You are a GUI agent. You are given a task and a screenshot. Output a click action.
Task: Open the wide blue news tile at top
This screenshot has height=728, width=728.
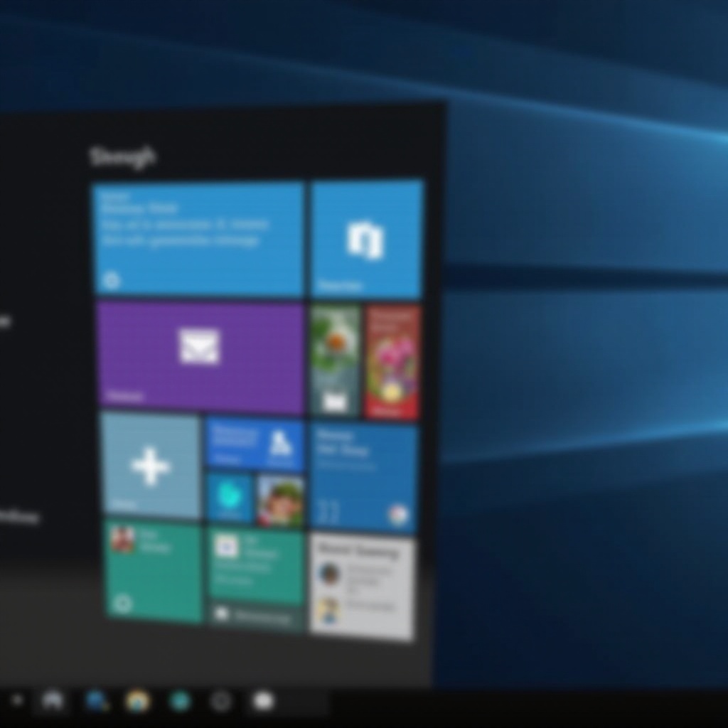(x=199, y=239)
